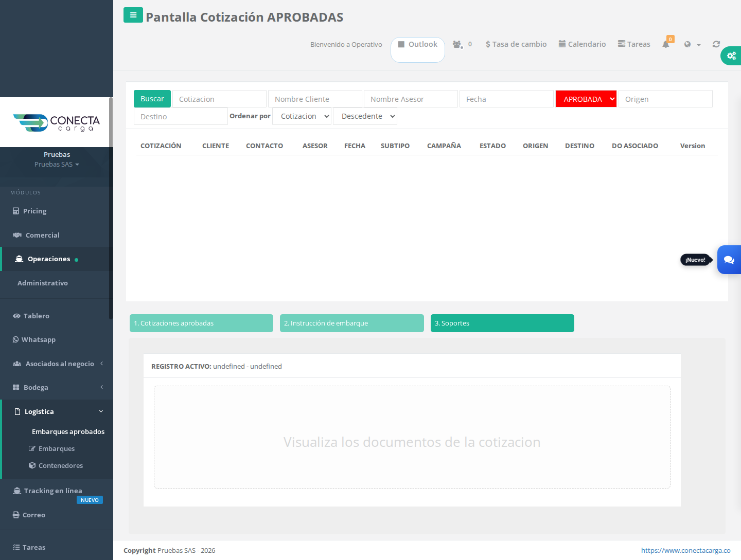Screen dimensions: 741x560
Task: Click the DO ASOCIADO column header
Action: tap(635, 146)
